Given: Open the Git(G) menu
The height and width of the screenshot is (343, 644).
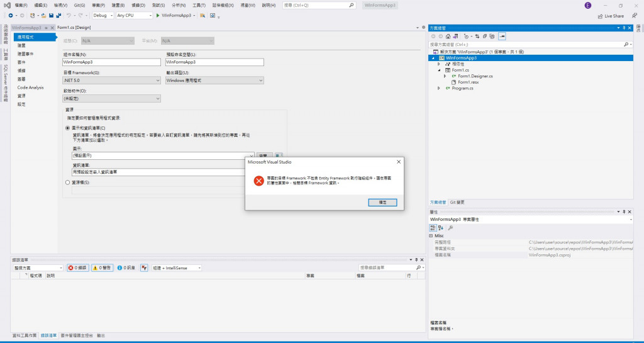Looking at the screenshot, I should coord(80,5).
